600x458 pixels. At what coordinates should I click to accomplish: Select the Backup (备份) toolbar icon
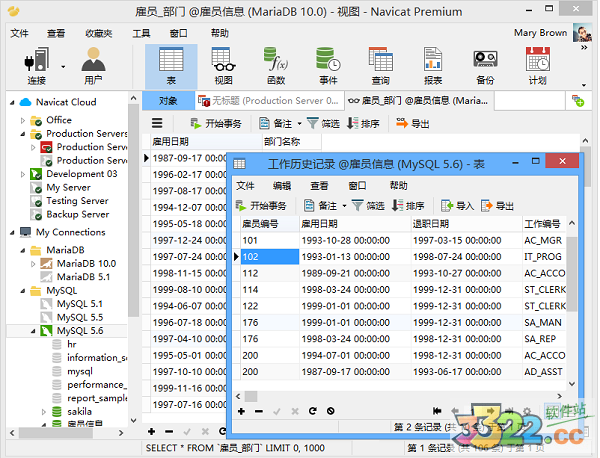(x=486, y=66)
